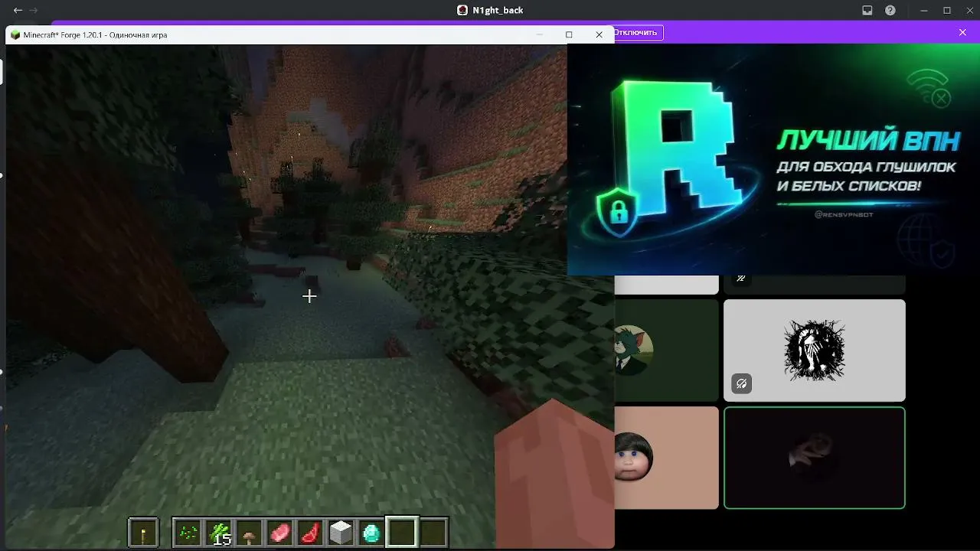Select the white block hotbar slot
Image resolution: width=980 pixels, height=551 pixels.
pos(341,532)
